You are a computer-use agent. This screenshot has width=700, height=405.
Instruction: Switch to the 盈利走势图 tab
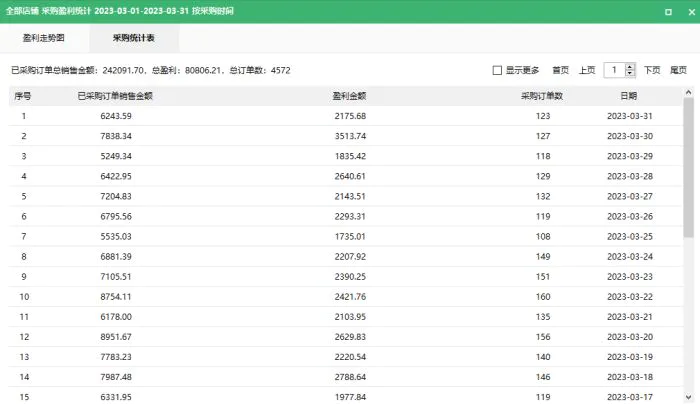pos(44,38)
